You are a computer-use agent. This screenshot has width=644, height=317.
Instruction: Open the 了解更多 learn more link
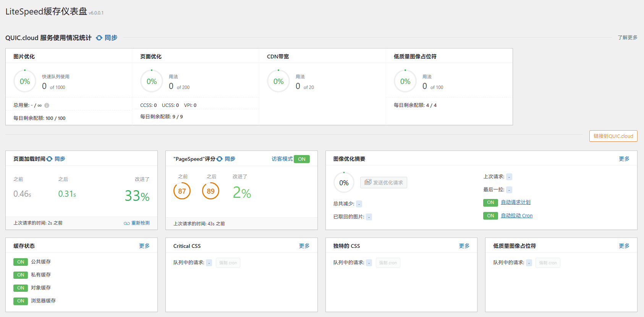(627, 37)
